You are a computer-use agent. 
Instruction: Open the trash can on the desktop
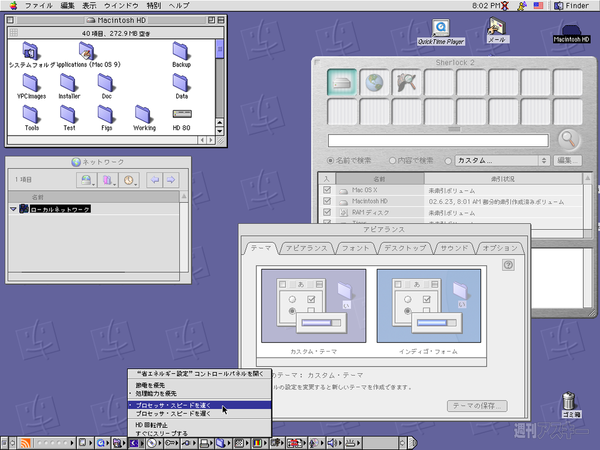(x=571, y=410)
